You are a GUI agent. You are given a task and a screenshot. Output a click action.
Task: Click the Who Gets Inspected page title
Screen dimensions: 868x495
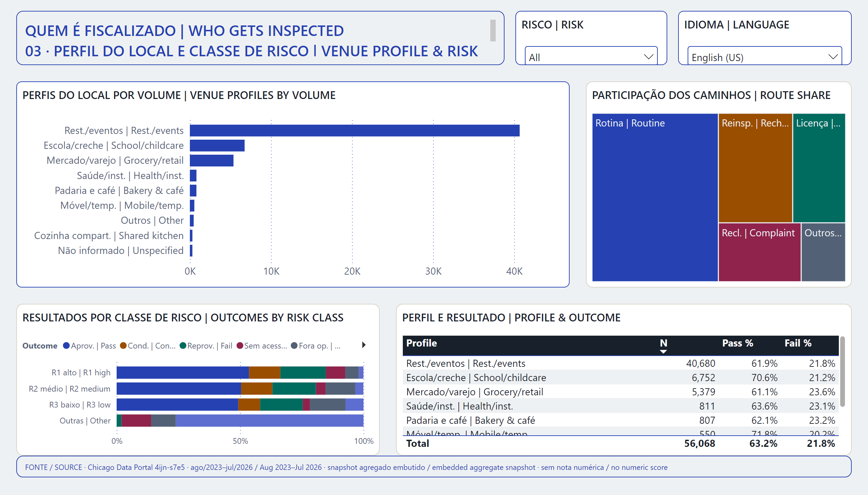point(184,31)
